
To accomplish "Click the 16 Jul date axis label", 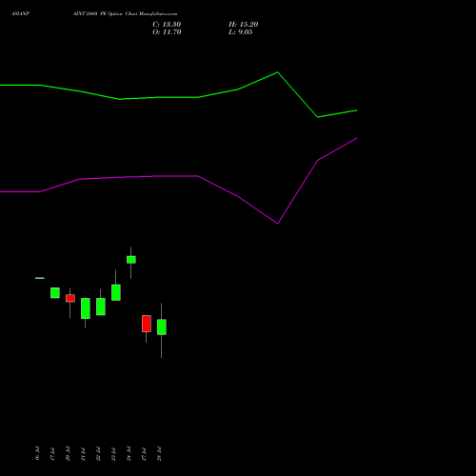I will (x=37, y=453).
